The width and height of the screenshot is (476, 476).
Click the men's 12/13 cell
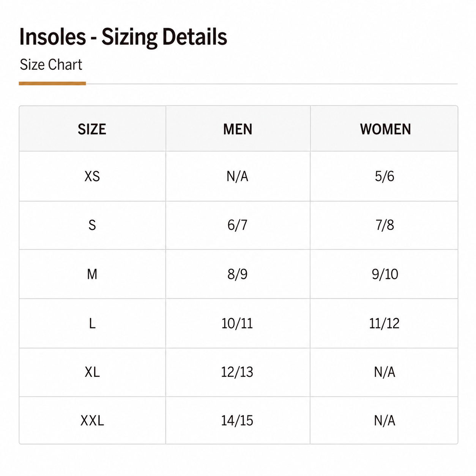(238, 372)
